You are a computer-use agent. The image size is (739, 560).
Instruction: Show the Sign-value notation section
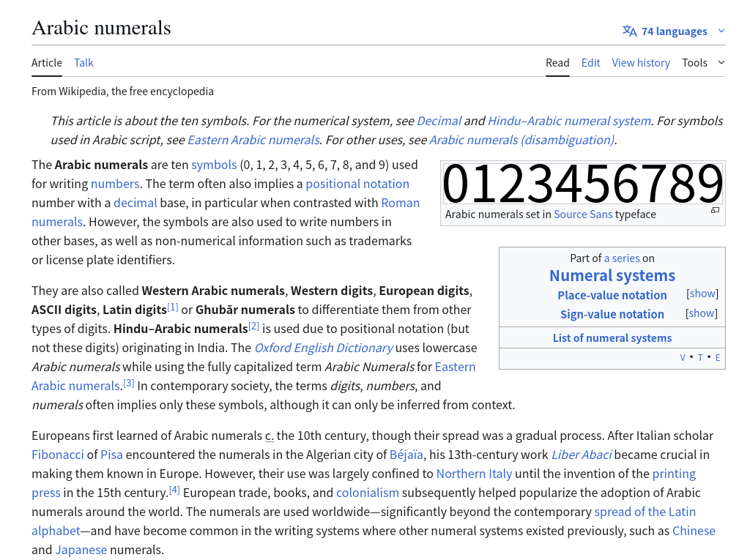(x=702, y=313)
